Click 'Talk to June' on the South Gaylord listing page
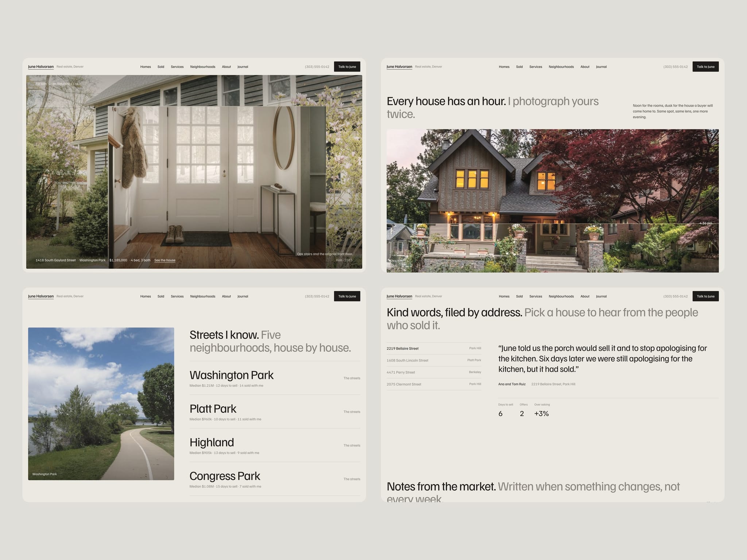Image resolution: width=747 pixels, height=560 pixels. pos(347,67)
